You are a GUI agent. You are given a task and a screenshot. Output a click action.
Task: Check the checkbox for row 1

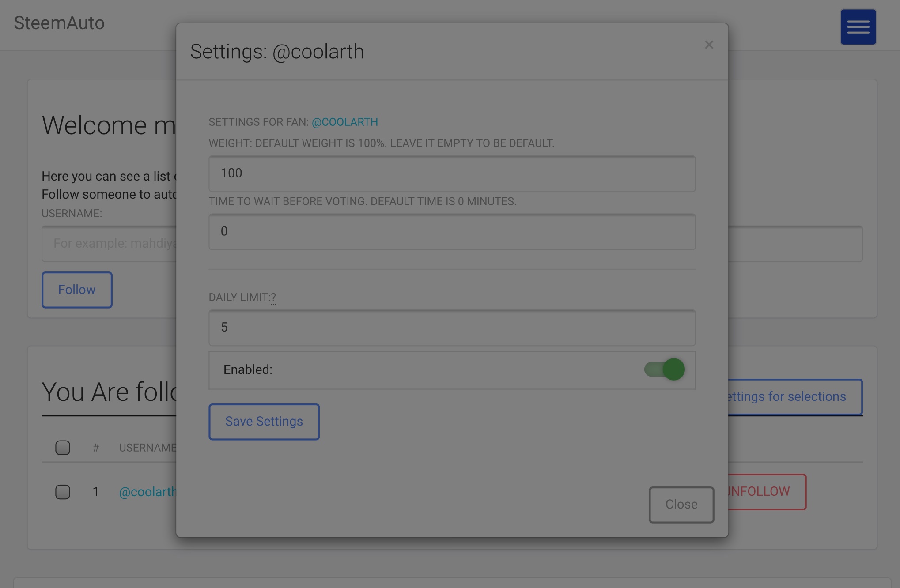tap(63, 492)
